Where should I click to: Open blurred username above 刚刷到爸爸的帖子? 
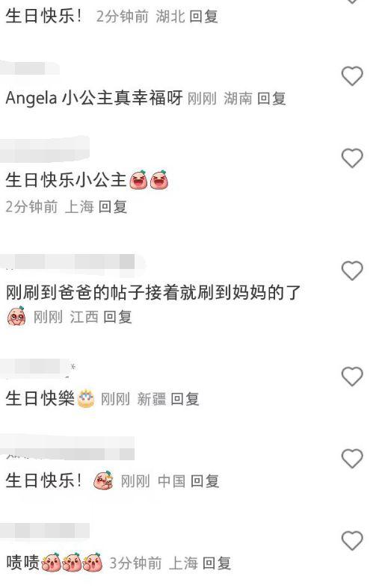tap(71, 261)
